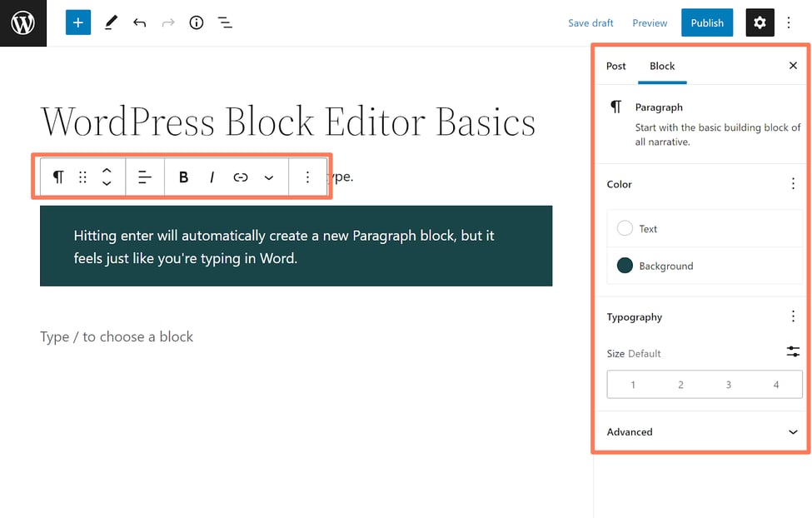The width and height of the screenshot is (812, 518).
Task: Toggle italic formatting
Action: [212, 177]
